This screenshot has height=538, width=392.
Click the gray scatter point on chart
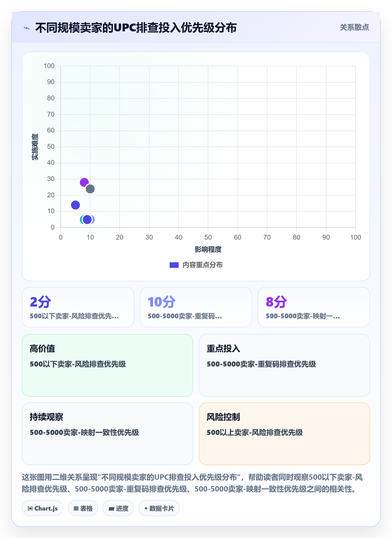click(90, 189)
